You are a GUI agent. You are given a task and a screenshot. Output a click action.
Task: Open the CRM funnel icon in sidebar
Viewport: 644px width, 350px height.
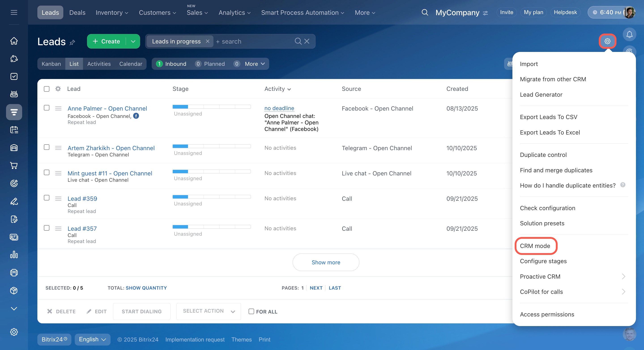click(14, 112)
